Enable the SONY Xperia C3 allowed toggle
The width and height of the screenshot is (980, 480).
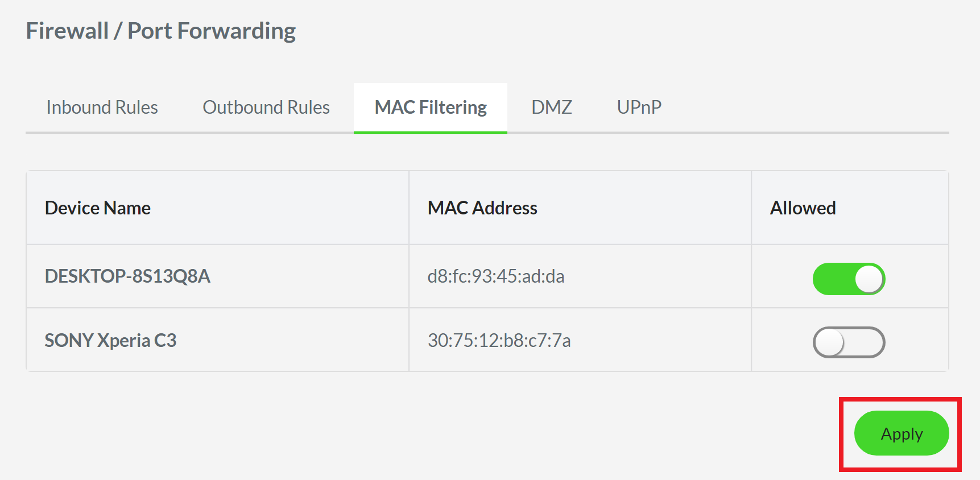(x=848, y=342)
